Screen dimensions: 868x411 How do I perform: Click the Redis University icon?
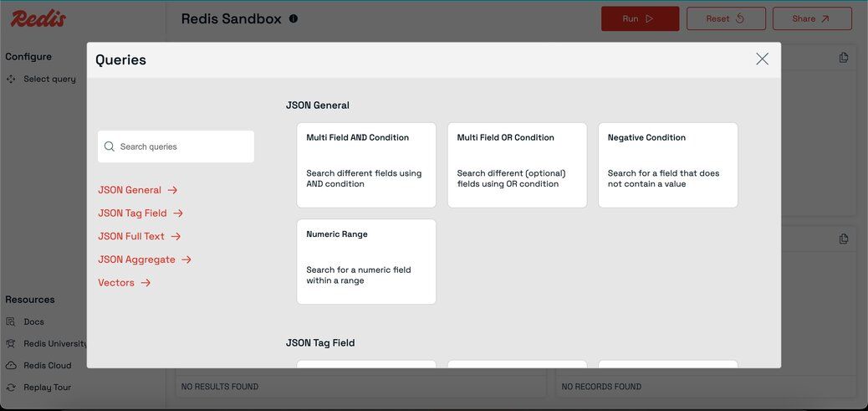click(11, 343)
